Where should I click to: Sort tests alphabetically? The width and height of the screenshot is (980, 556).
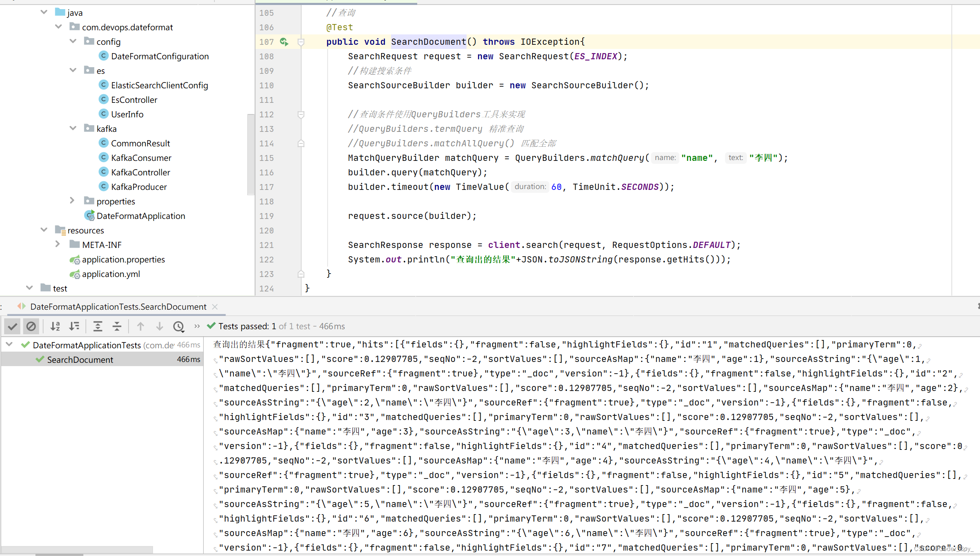pyautogui.click(x=55, y=327)
